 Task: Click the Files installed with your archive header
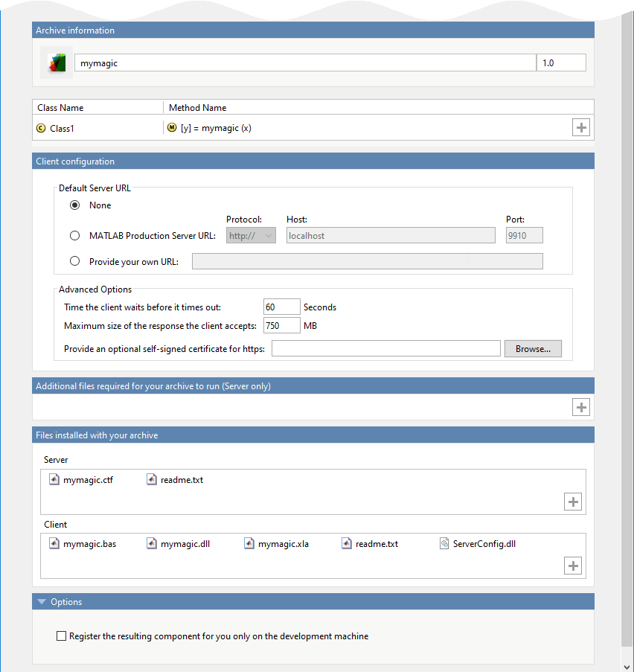[313, 435]
